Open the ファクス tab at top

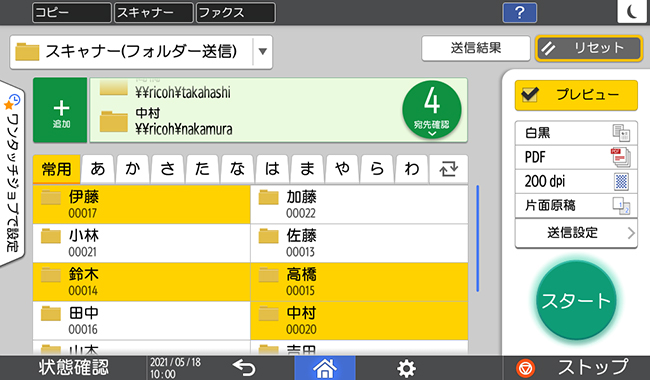point(235,12)
